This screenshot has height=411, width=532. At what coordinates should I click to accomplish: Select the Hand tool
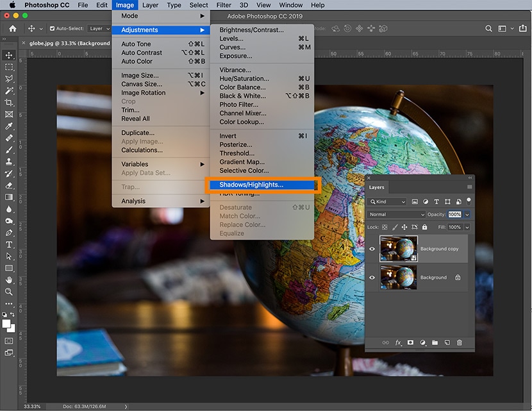click(9, 280)
